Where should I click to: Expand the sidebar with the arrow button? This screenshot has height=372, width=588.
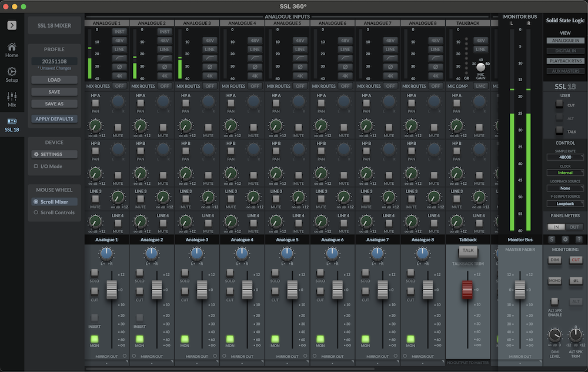click(12, 25)
